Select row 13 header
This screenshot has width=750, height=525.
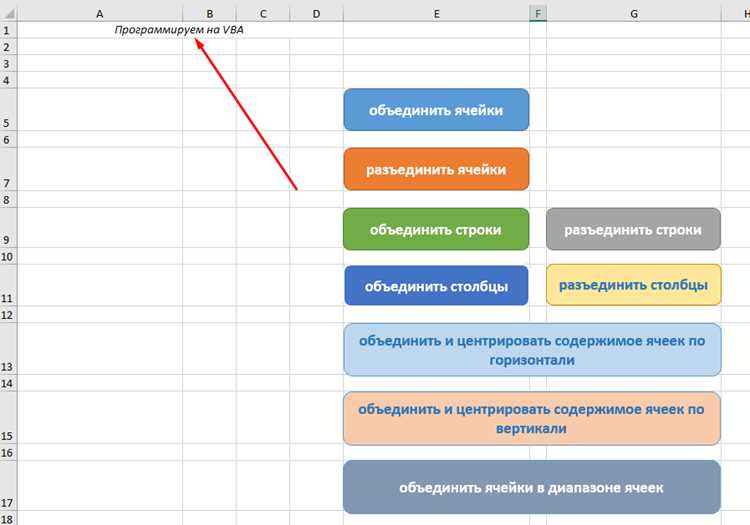point(8,349)
